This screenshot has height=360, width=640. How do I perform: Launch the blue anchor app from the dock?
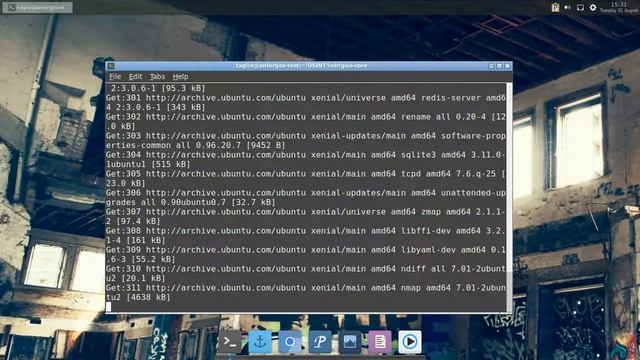pyautogui.click(x=260, y=342)
